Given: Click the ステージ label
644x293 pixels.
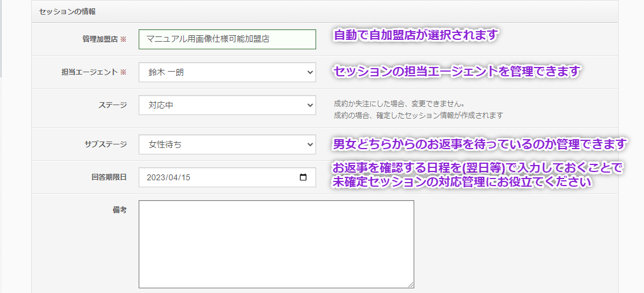Looking at the screenshot, I should [x=113, y=105].
